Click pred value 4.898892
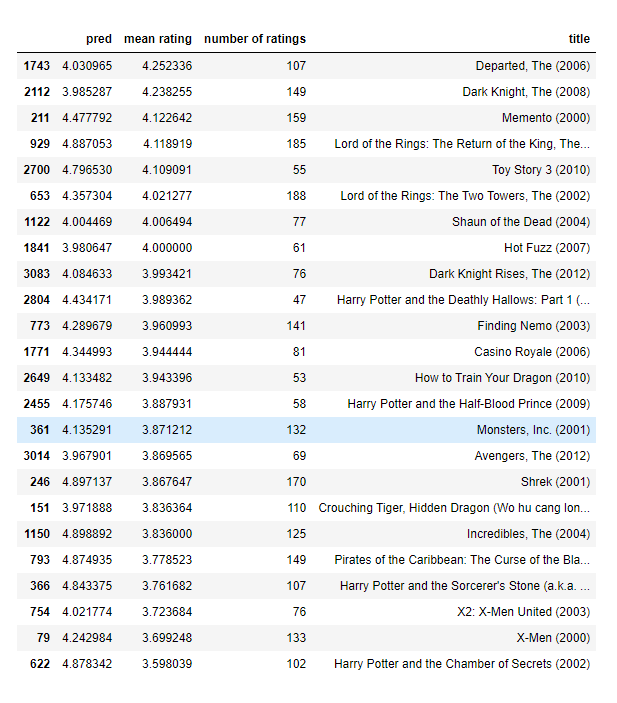Image resolution: width=617 pixels, height=703 pixels. tap(87, 534)
